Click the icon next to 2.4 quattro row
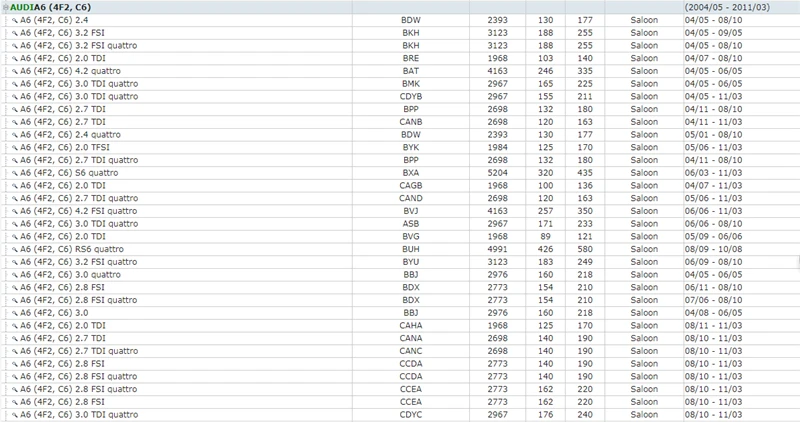This screenshot has width=800, height=422. 15,135
